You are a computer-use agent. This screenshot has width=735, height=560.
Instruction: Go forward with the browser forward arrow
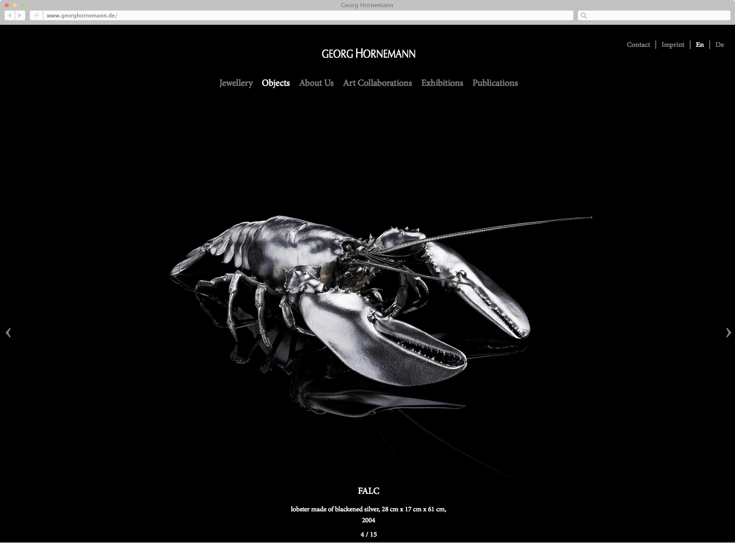20,16
